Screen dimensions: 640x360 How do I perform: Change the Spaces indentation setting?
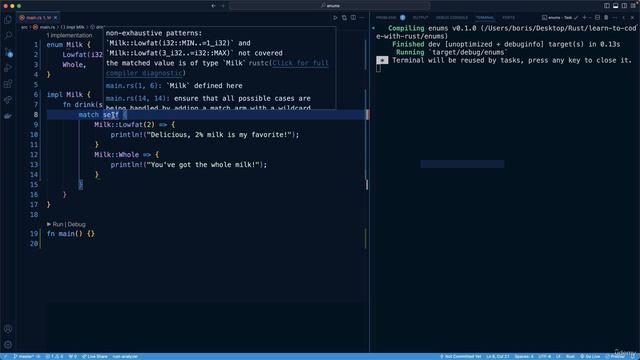(524, 356)
